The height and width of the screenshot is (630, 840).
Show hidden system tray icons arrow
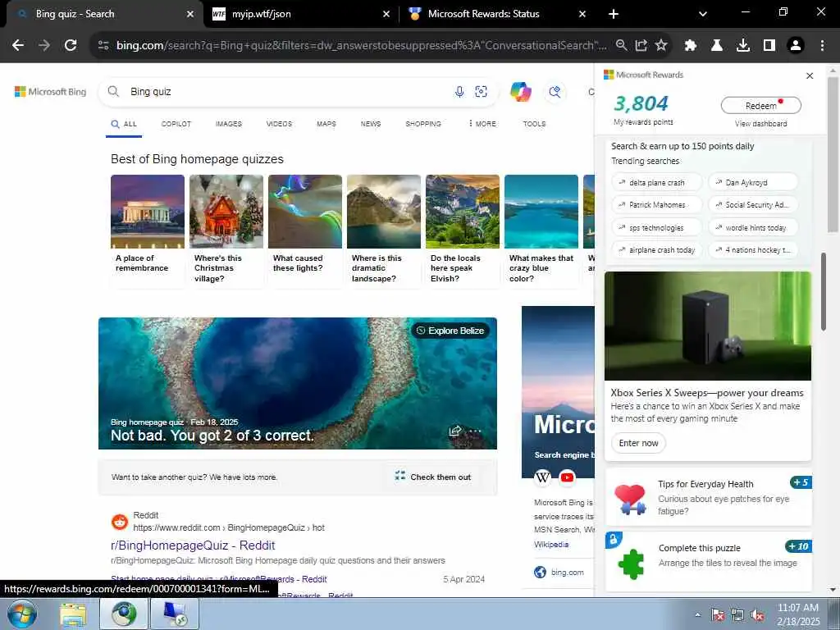(697, 614)
